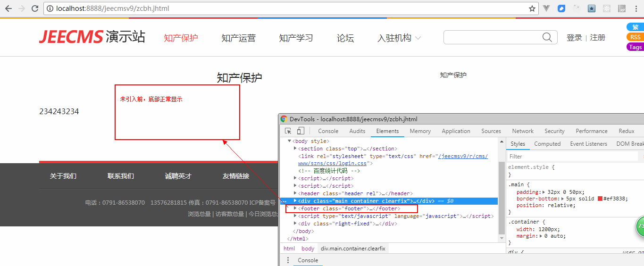Expand the section class="top" node
644x266 pixels.
295,149
